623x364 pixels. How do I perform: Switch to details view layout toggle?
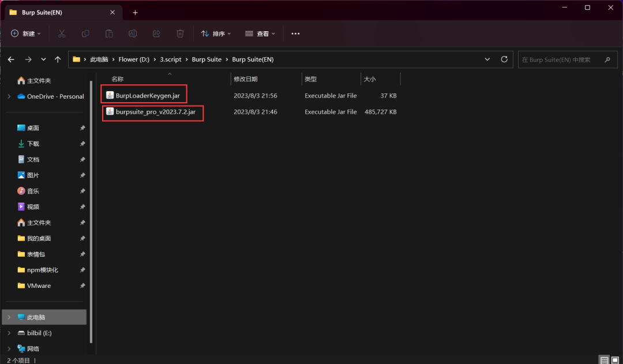pos(604,360)
